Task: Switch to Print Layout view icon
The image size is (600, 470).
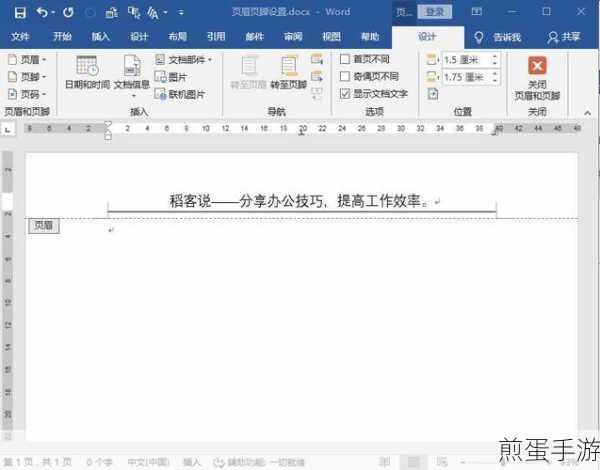Action: [x=413, y=462]
